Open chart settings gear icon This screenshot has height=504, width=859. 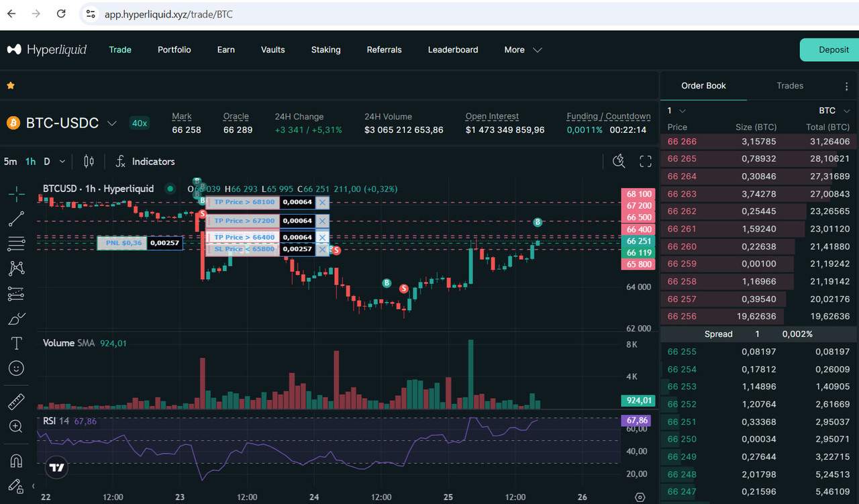(x=640, y=497)
